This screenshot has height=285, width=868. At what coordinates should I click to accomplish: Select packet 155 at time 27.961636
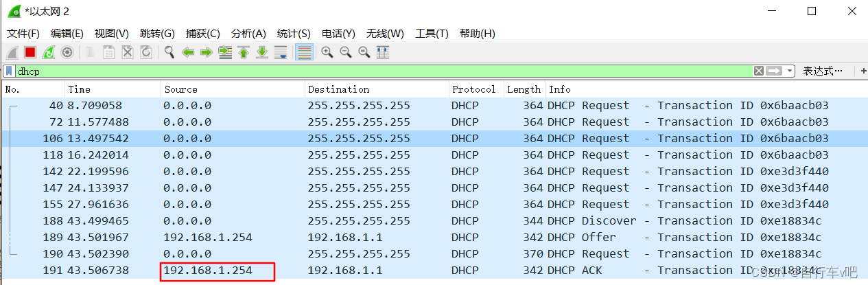pos(435,205)
